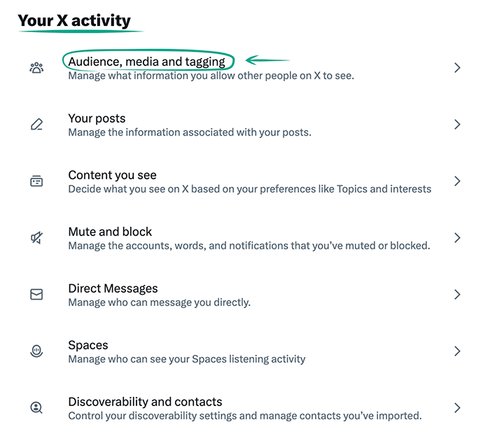Click the people icon beside Audience, media and tagging
This screenshot has height=448, width=490.
pyautogui.click(x=36, y=68)
